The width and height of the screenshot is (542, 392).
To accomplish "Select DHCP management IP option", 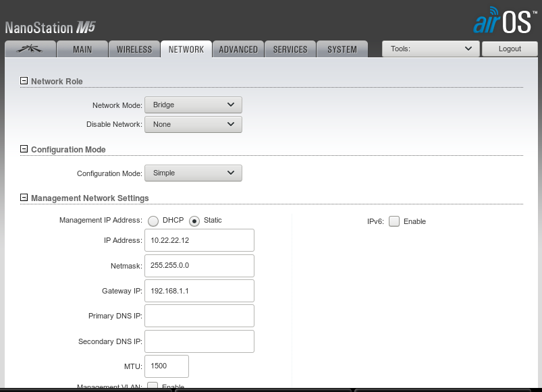I will tap(153, 221).
